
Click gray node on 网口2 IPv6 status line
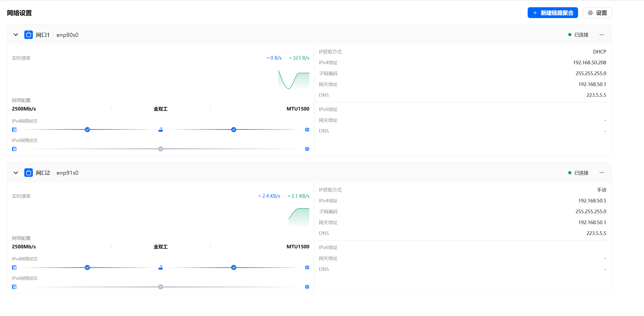(x=161, y=287)
